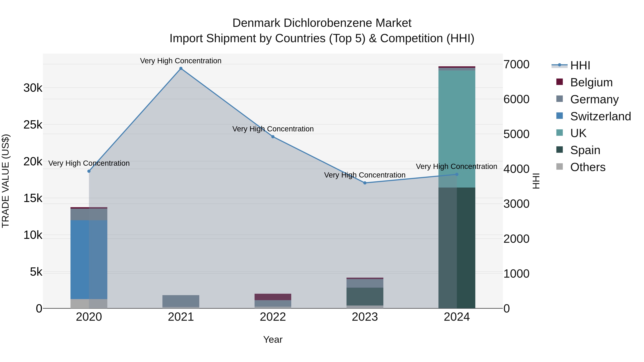Click the Spain segment of the 2023 bar
This screenshot has height=362, width=644.
point(365,297)
